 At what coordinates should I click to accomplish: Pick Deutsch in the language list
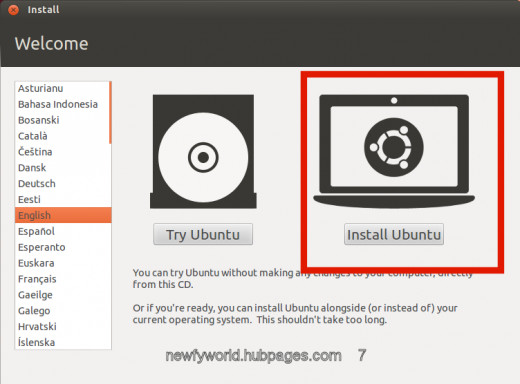(x=62, y=184)
